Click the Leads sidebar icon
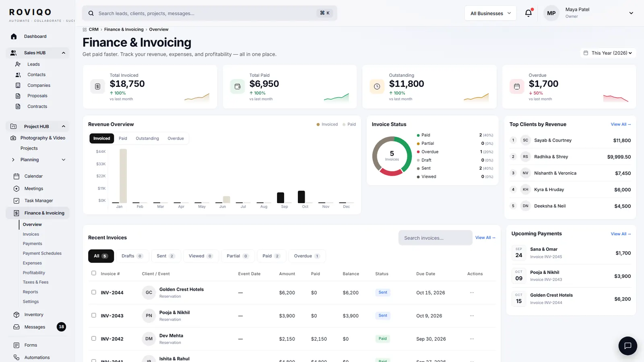644x362 pixels. click(x=18, y=64)
